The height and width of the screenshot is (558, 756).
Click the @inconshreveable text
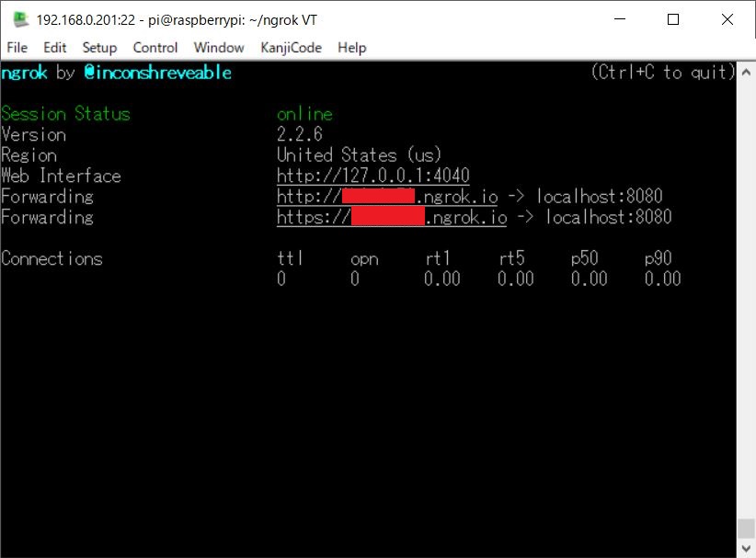click(157, 73)
